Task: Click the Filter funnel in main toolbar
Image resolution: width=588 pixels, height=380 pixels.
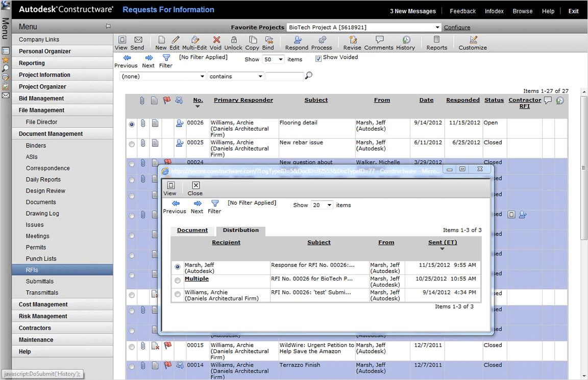Action: coord(166,57)
